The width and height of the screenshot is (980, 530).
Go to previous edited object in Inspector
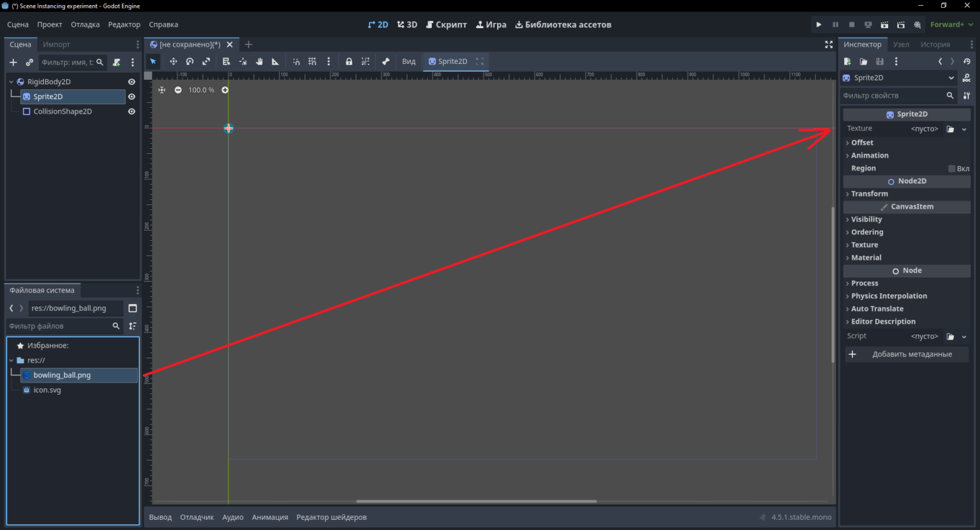(940, 61)
